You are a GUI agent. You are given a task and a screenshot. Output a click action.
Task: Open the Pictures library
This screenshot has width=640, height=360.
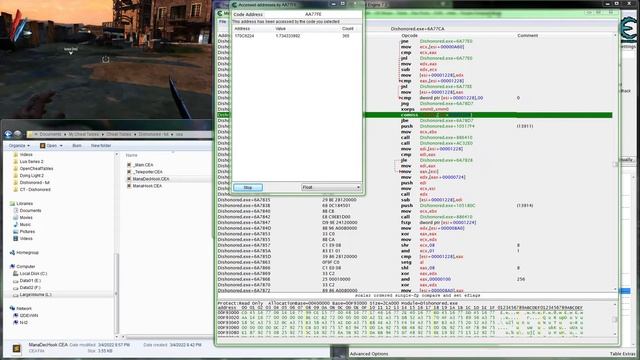(x=27, y=231)
